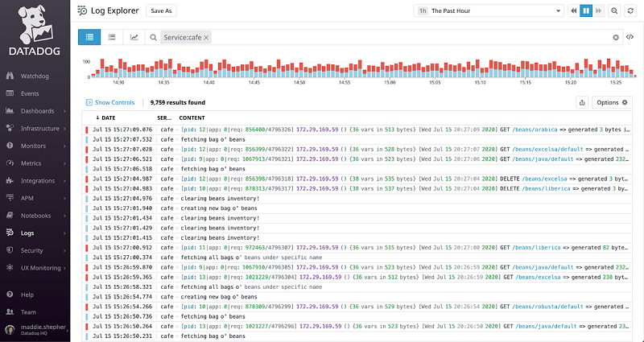Open log row dated 15:26:58.321
This screenshot has height=342, width=644.
(357, 287)
